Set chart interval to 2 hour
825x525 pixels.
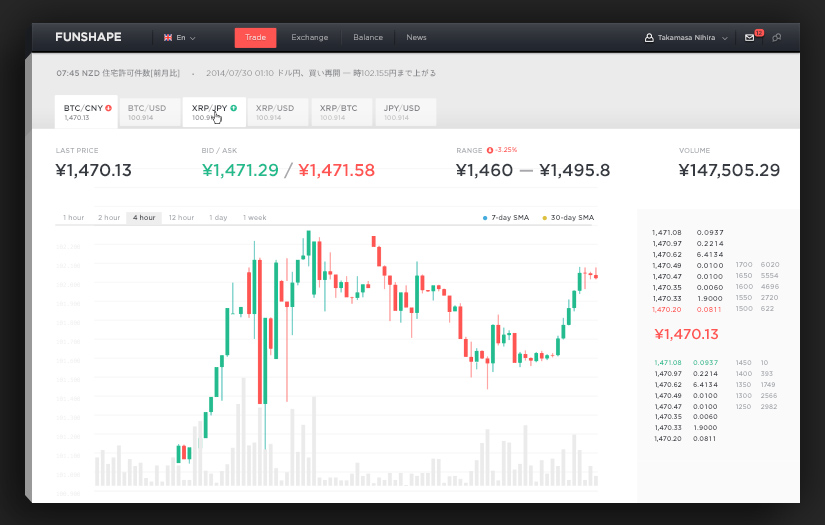click(109, 217)
